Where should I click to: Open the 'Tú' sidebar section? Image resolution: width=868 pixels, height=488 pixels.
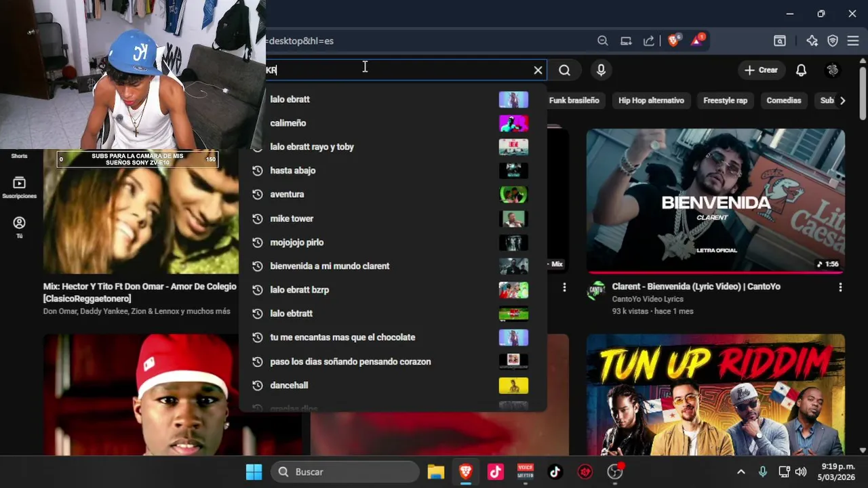[19, 227]
